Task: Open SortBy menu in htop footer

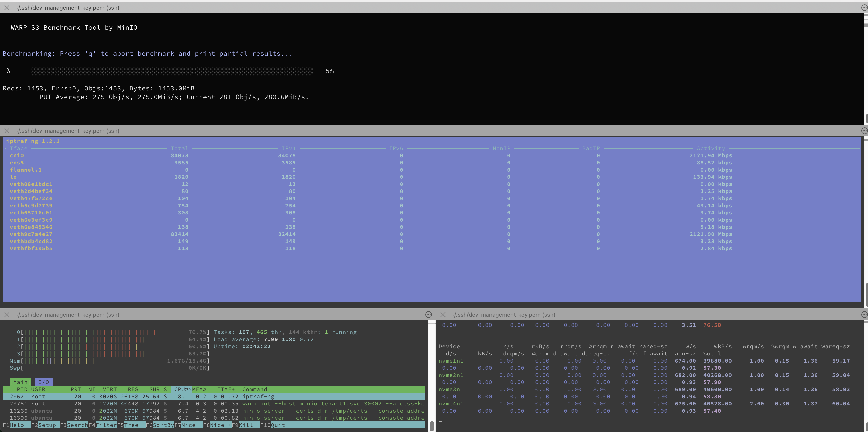Action: [163, 425]
